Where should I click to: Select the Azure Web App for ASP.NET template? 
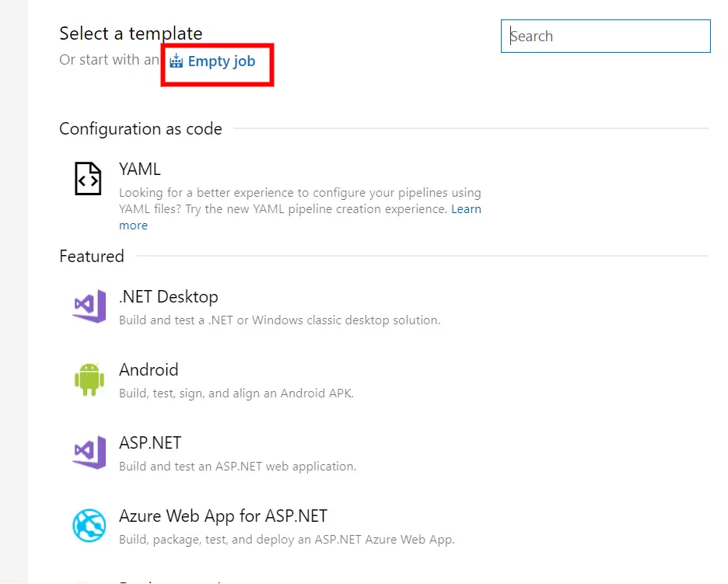click(x=223, y=516)
